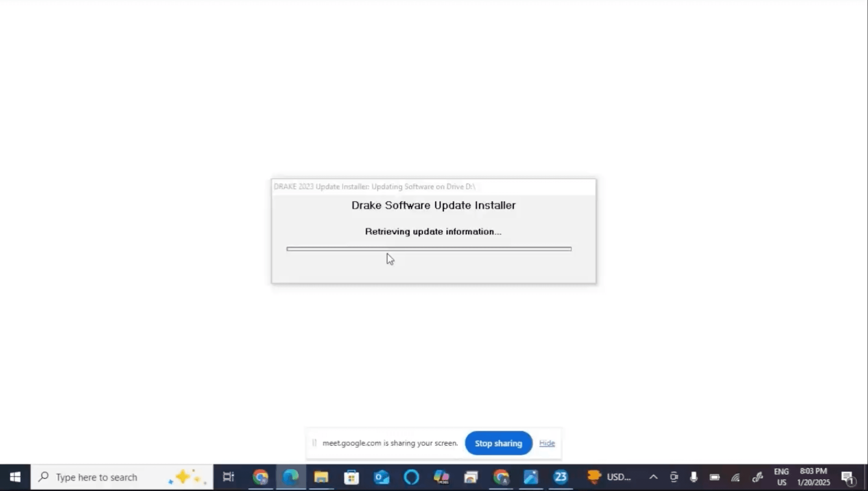Open the ENG US language selector
The width and height of the screenshot is (868, 491).
(781, 477)
